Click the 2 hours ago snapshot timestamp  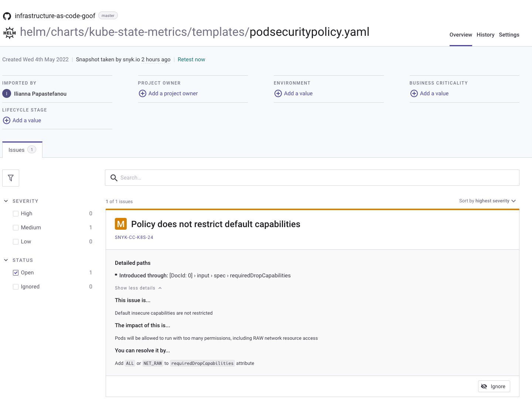tap(156, 59)
